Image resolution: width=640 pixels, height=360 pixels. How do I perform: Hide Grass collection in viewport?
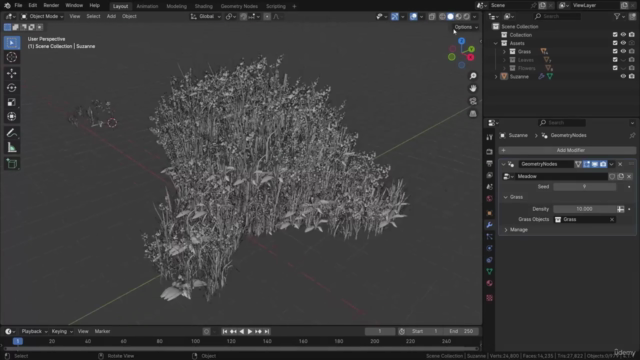623,51
